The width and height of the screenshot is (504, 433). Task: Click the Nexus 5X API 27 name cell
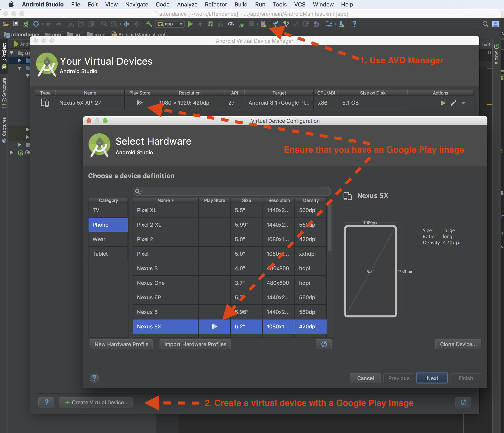click(90, 103)
